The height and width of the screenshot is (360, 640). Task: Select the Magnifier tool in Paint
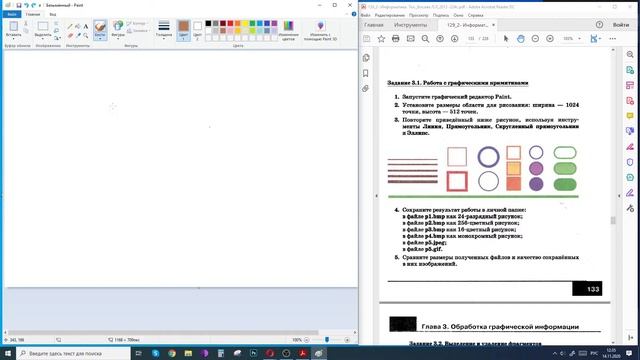pos(86,36)
